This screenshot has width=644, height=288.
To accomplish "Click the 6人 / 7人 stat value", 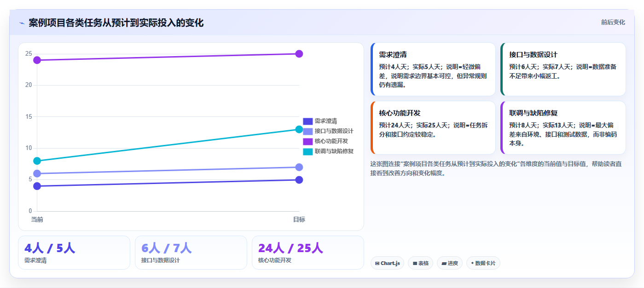I will (167, 248).
